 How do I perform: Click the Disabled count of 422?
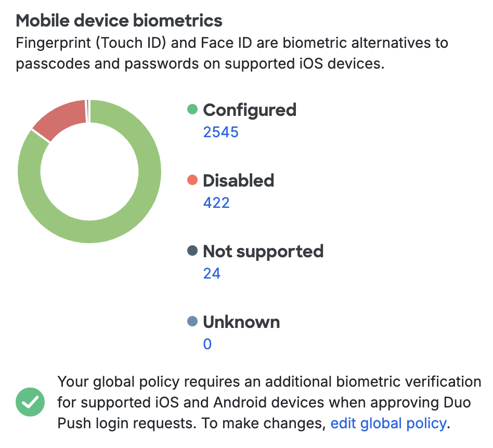click(x=216, y=203)
